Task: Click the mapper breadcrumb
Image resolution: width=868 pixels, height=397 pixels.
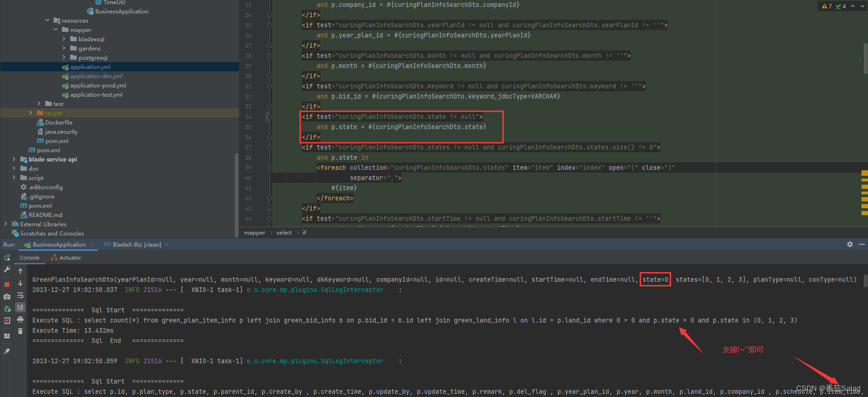Action: click(255, 233)
